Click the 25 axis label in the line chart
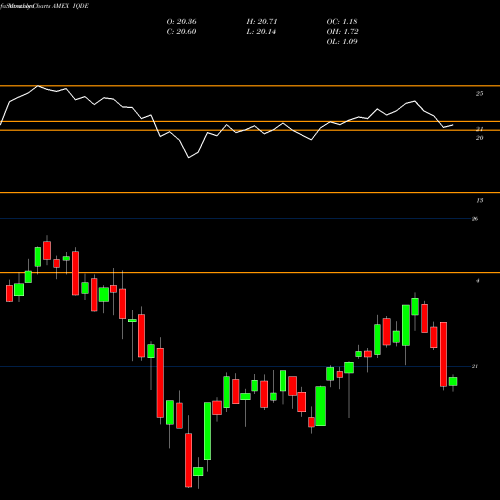Image resolution: width=500 pixels, height=500 pixels. [x=479, y=94]
